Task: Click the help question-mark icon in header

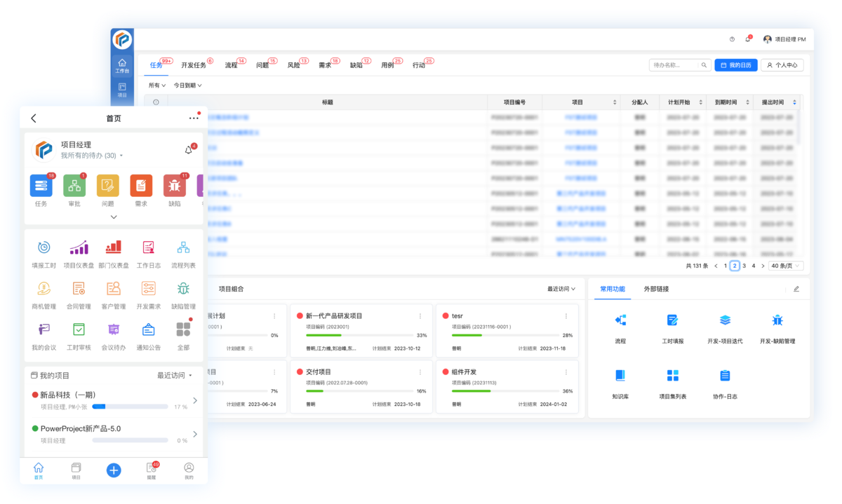Action: 732,39
